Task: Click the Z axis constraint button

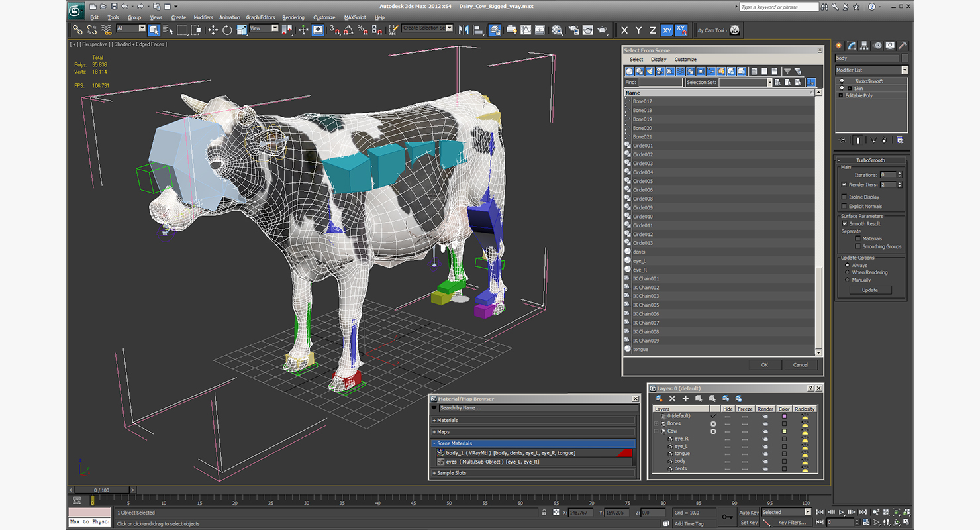Action: [652, 30]
